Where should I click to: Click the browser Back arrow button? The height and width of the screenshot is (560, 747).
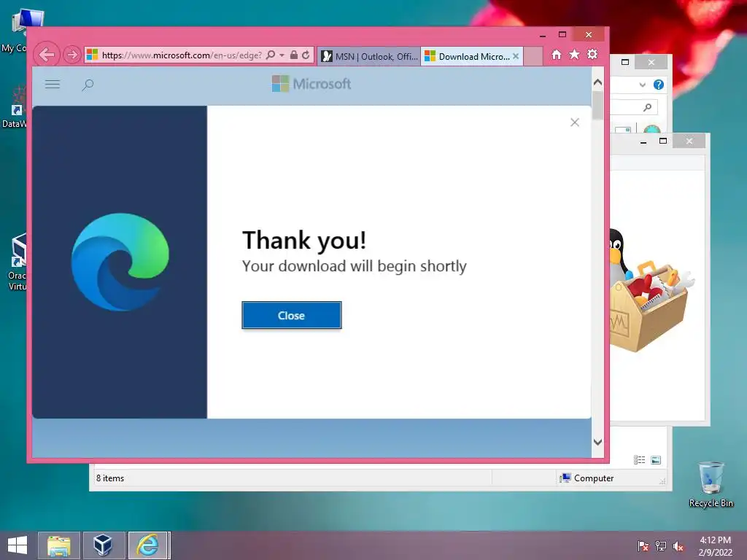pos(47,55)
